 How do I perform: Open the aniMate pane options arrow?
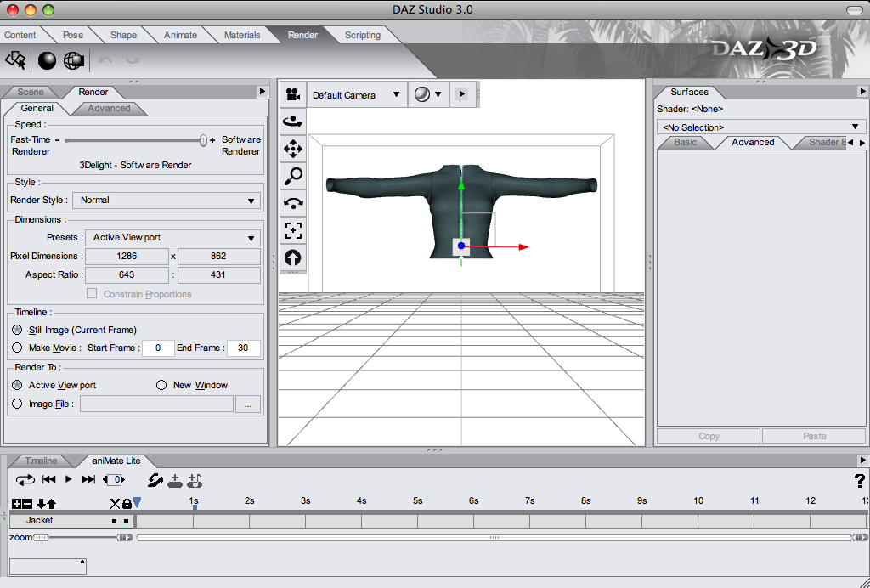coord(862,461)
